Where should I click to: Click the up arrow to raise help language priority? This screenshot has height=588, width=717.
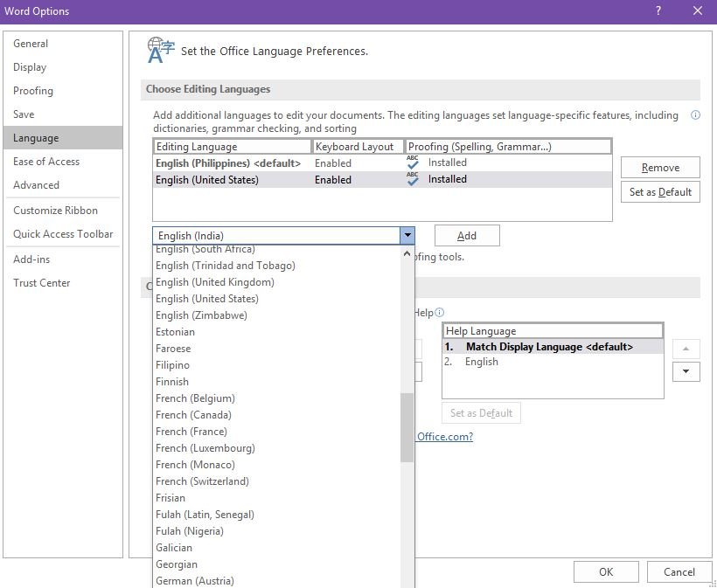[x=686, y=349]
